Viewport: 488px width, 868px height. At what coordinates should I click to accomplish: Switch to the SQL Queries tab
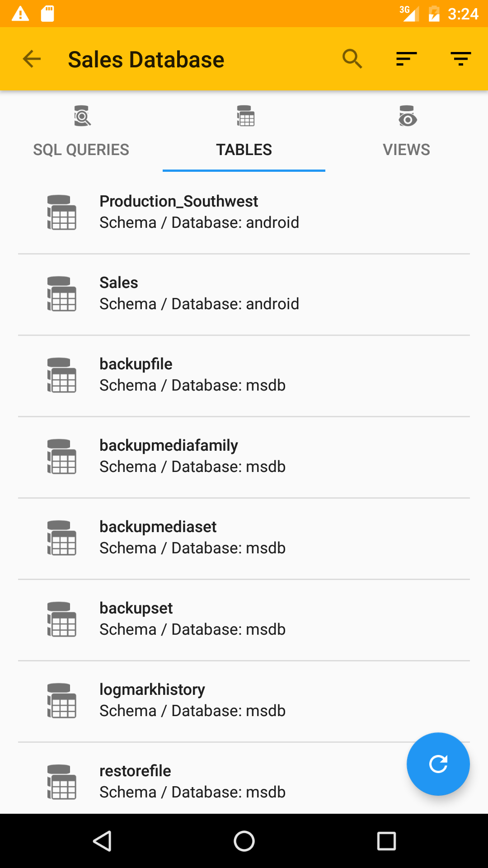click(81, 150)
